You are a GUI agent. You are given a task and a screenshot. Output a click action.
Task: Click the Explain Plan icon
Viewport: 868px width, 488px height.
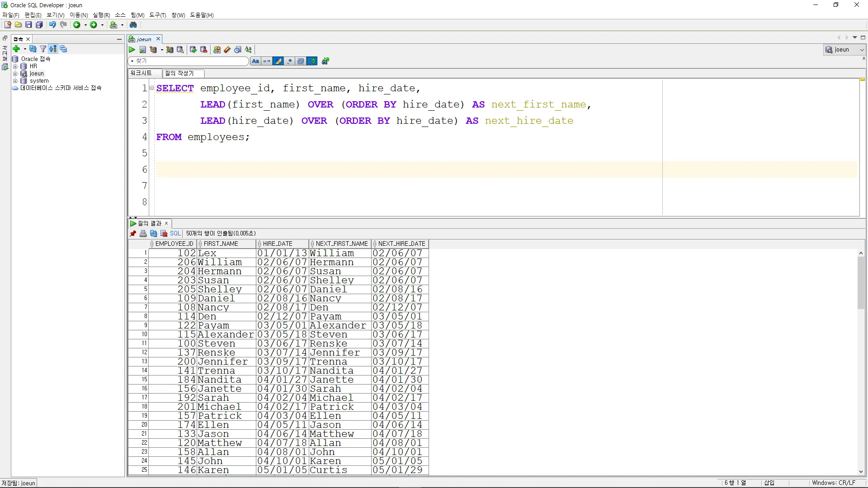[154, 50]
